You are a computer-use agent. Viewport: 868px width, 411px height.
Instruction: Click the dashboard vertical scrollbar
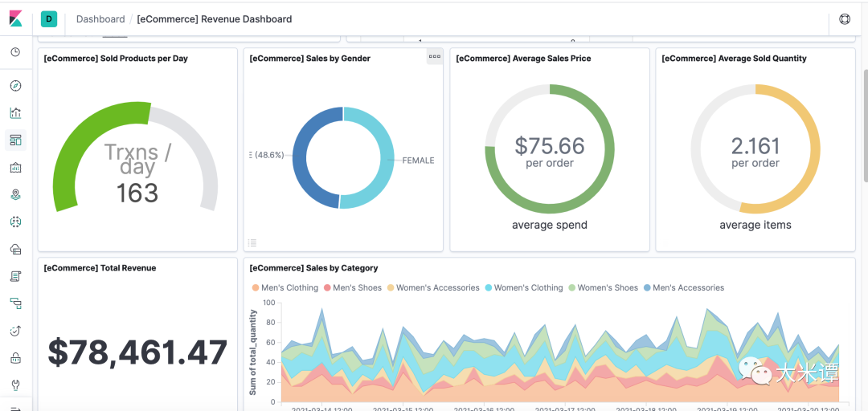pyautogui.click(x=866, y=124)
